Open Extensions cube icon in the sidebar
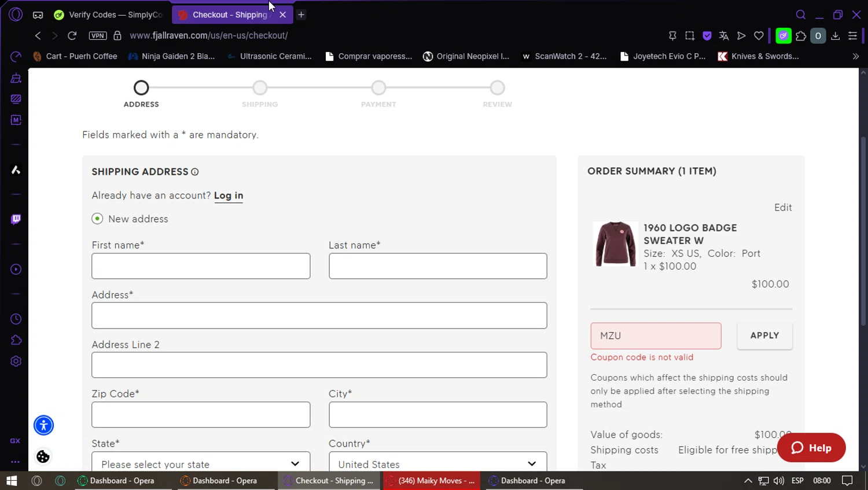 pyautogui.click(x=16, y=340)
